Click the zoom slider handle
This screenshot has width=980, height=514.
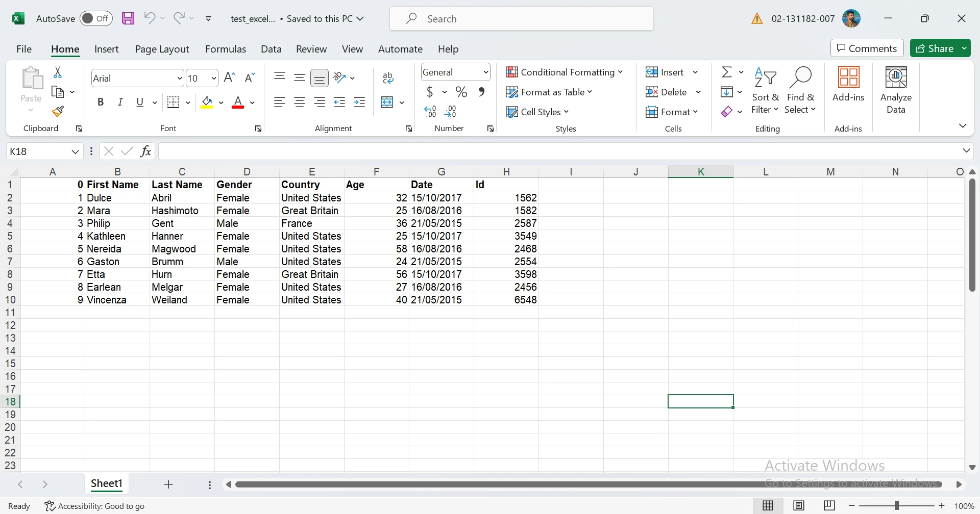[896, 506]
